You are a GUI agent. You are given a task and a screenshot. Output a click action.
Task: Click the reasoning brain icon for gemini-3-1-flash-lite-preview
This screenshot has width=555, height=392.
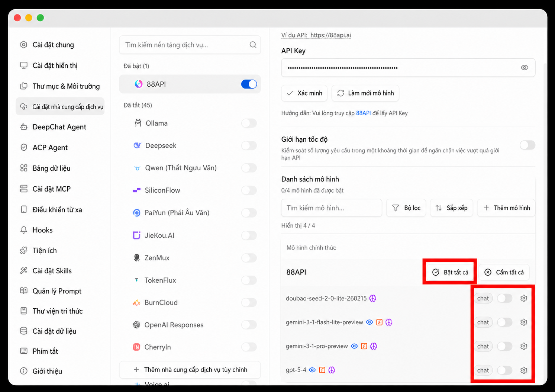pos(389,322)
